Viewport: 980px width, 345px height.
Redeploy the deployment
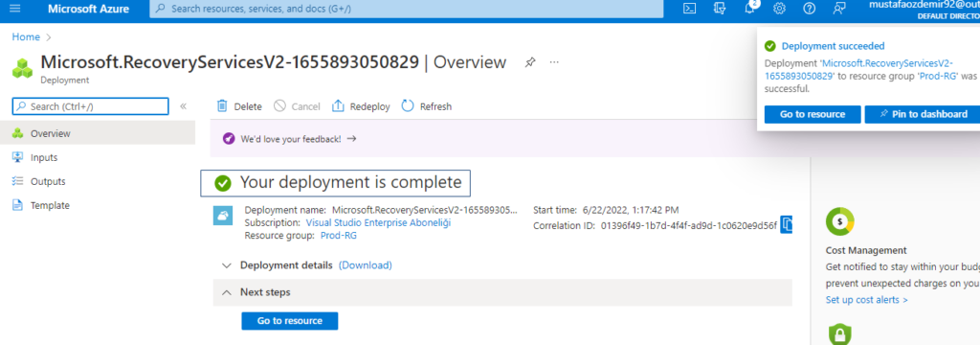pyautogui.click(x=361, y=106)
